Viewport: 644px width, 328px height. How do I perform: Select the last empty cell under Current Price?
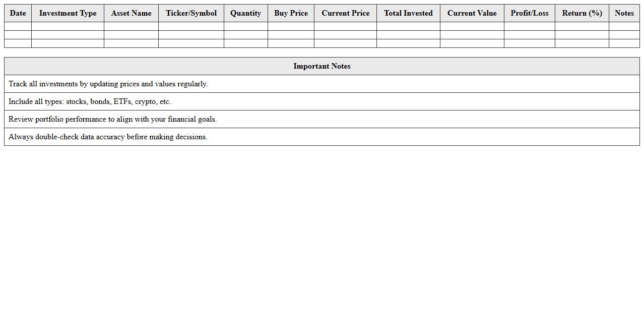coord(345,43)
